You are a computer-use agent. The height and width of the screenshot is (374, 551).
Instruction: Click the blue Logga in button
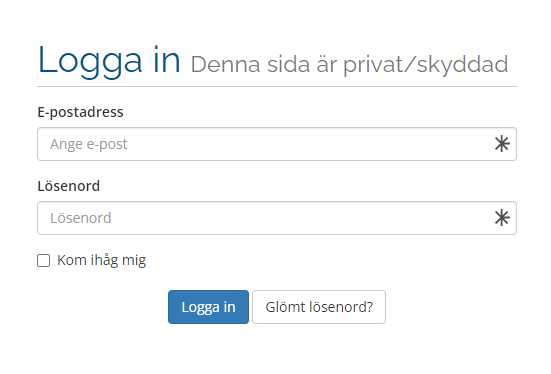coord(208,307)
